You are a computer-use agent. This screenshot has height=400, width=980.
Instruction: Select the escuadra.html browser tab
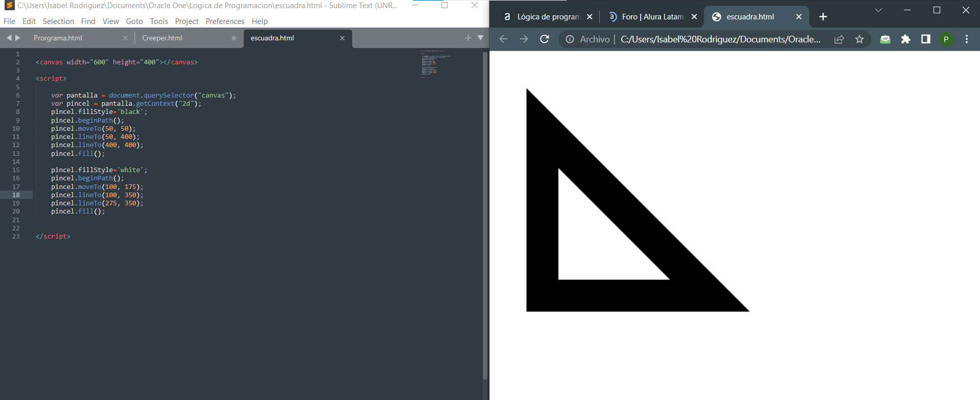tap(755, 17)
